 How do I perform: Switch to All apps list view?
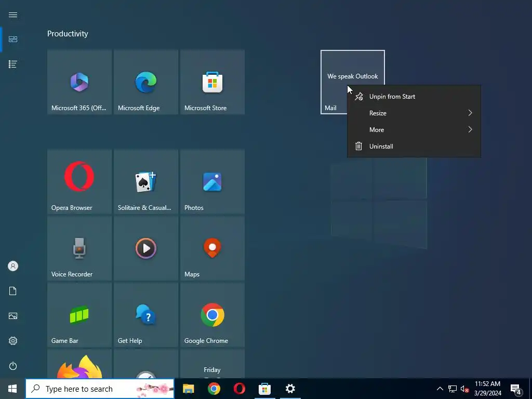(13, 64)
